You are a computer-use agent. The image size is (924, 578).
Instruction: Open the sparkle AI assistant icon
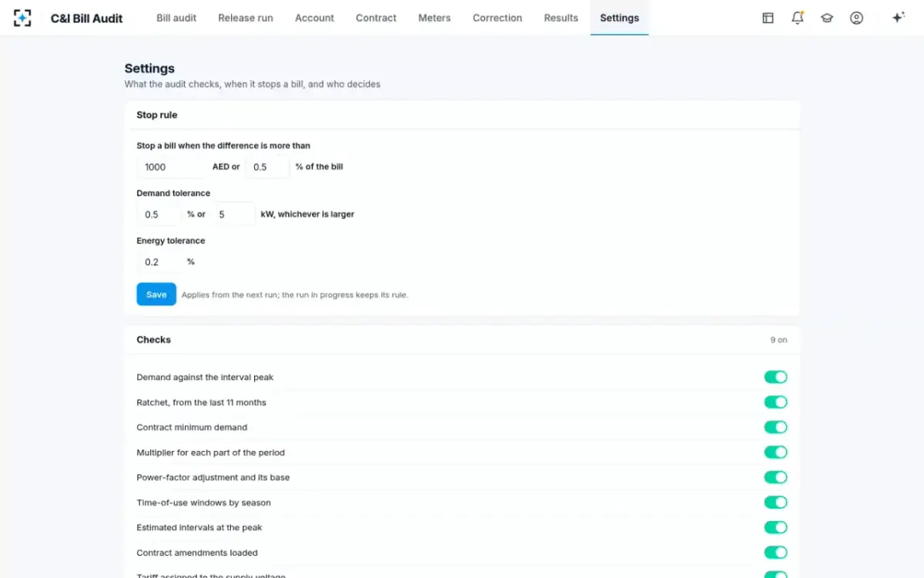(898, 18)
